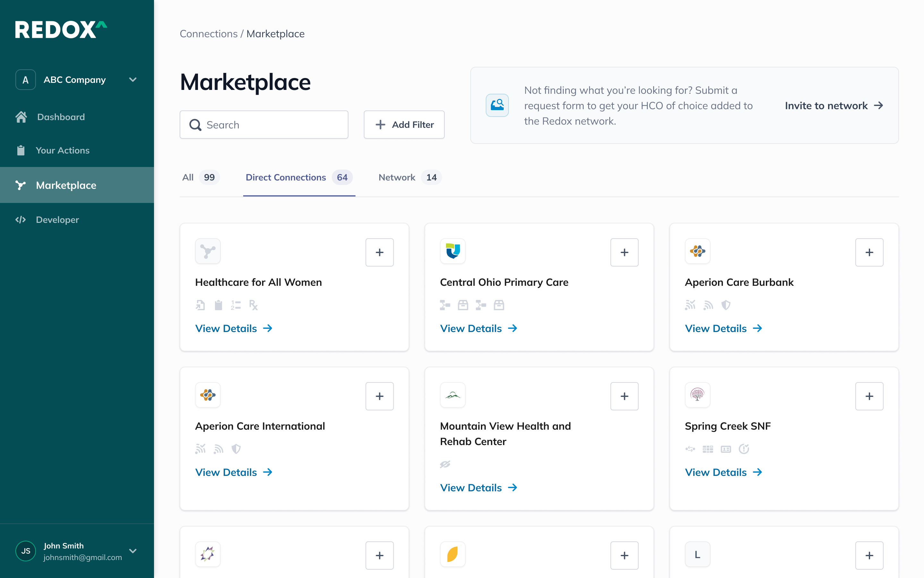Click the yellow leaf logo thumbnail
This screenshot has height=578, width=924.
(x=453, y=554)
